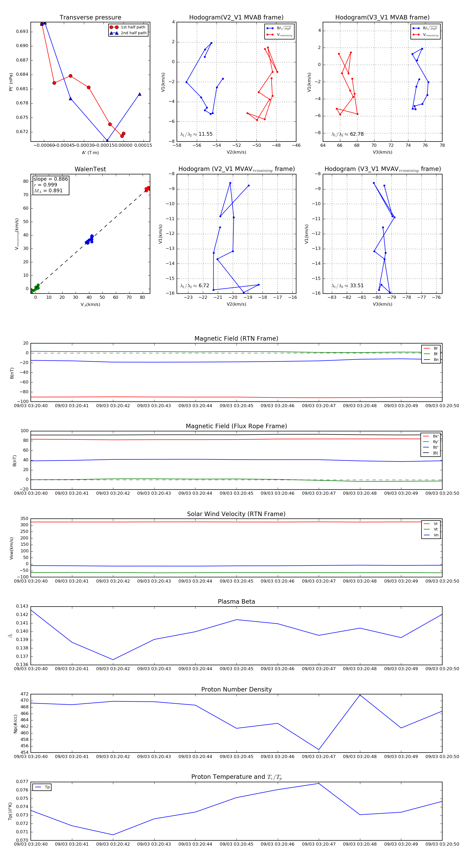The image size is (473, 868).
Task: Click B/√μ0ρ legend in V2_V1 MVAB hodogram
Action: 279,28
